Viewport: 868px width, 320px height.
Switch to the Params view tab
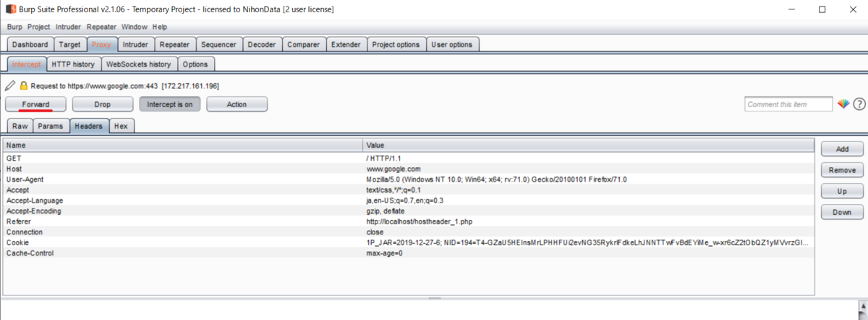[x=51, y=126]
